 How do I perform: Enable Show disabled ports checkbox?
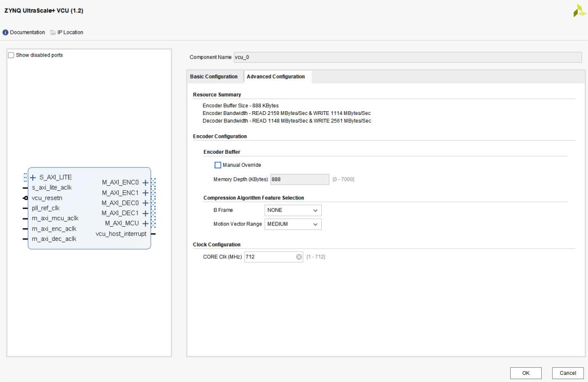click(11, 55)
